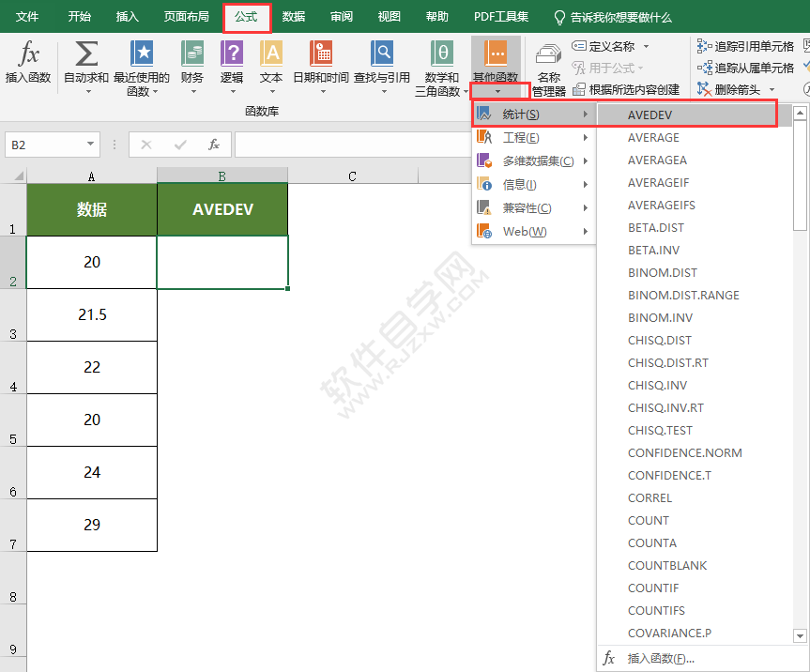Screen dimensions: 810x672
Task: Choose BINOM.DIST.RANGE from the function list
Action: click(x=695, y=295)
